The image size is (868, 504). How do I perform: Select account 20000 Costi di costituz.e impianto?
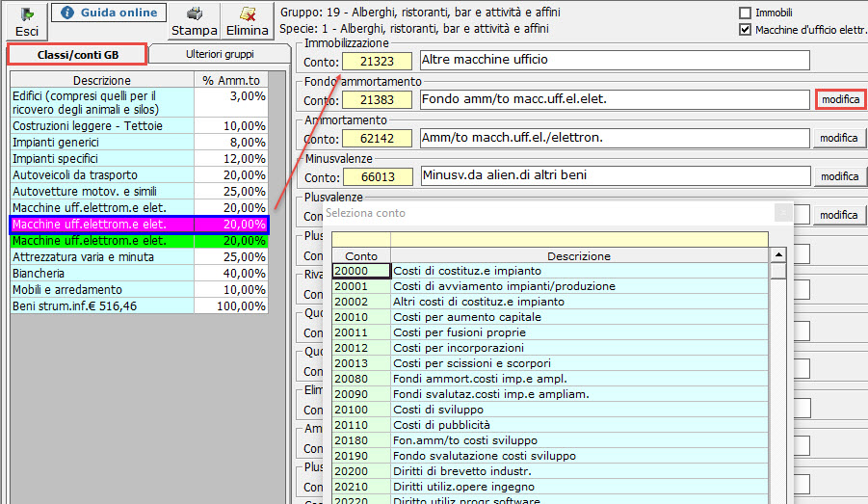550,271
